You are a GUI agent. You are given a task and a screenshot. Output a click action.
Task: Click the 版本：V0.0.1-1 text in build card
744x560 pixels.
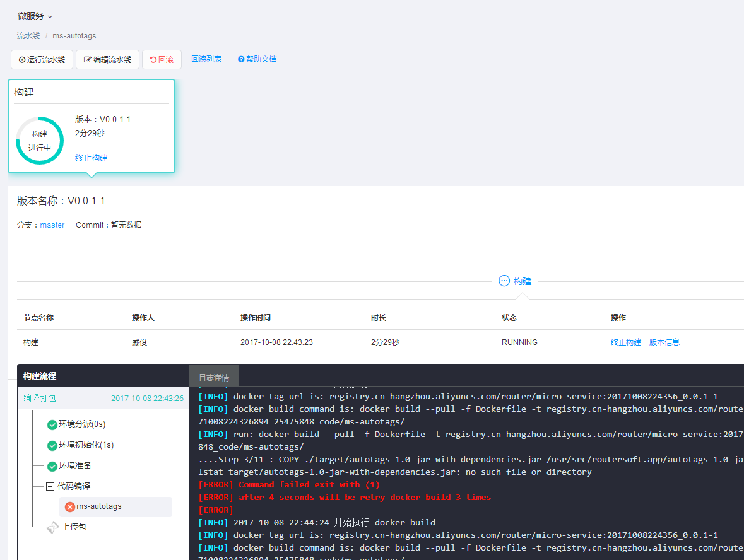[102, 119]
